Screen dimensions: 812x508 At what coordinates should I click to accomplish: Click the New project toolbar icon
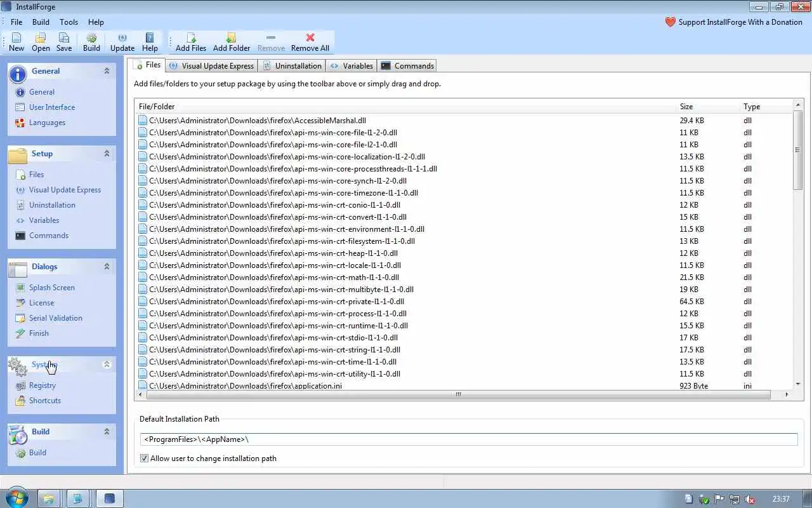(x=16, y=42)
